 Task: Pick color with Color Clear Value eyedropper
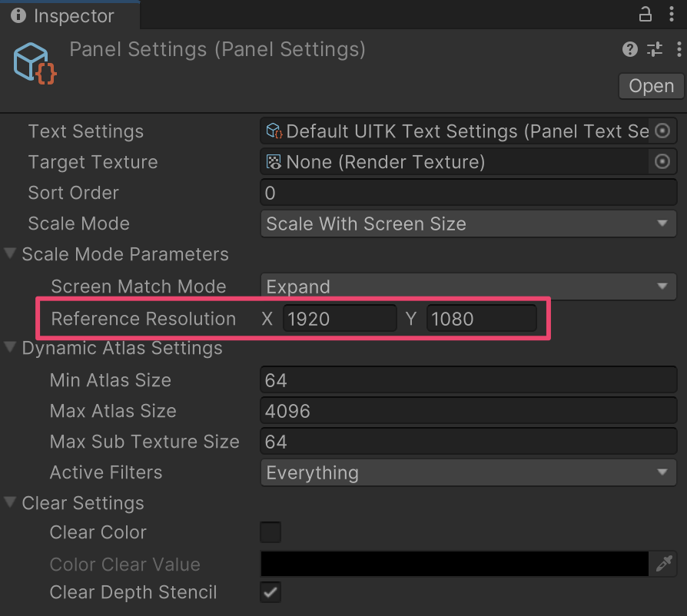pos(664,564)
